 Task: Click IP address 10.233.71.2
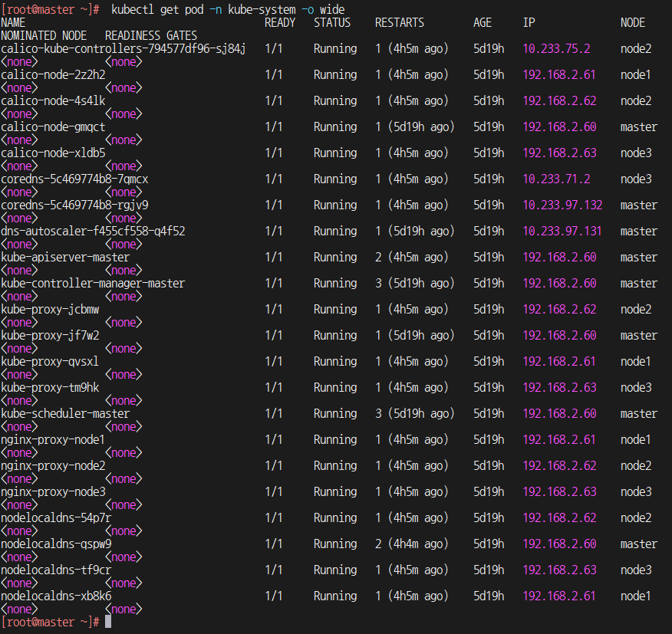click(556, 179)
